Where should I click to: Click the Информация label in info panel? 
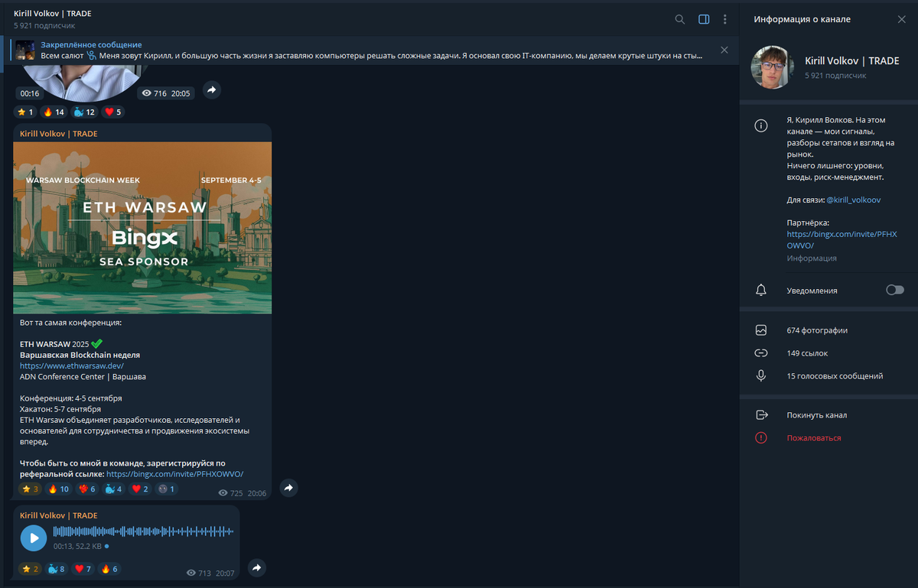812,258
